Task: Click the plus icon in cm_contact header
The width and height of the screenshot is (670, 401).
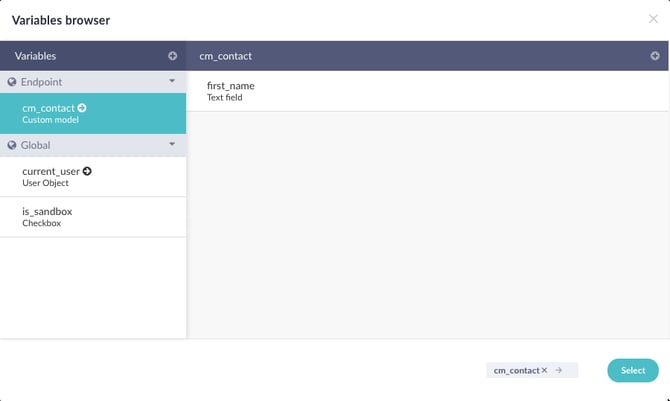Action: click(x=655, y=56)
